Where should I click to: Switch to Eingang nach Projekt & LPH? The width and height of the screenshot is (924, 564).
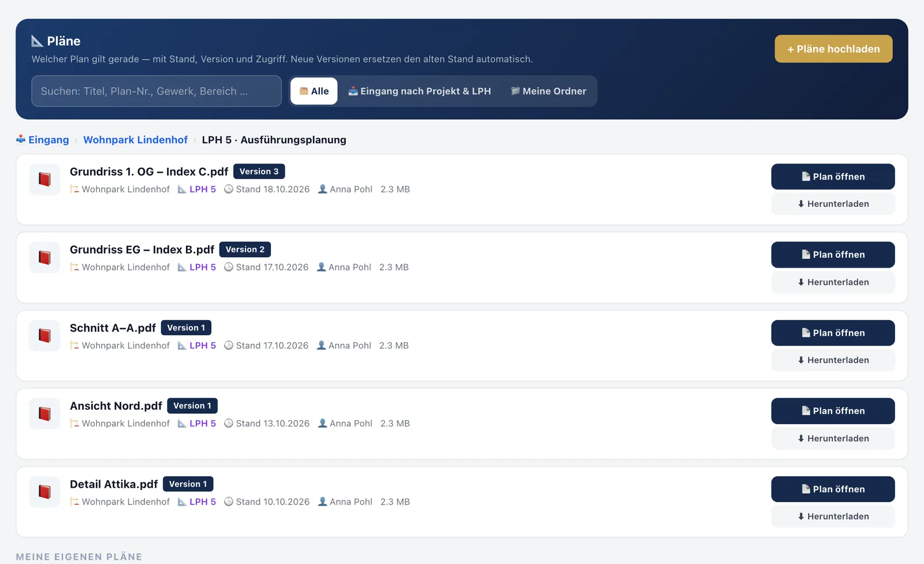pos(420,91)
